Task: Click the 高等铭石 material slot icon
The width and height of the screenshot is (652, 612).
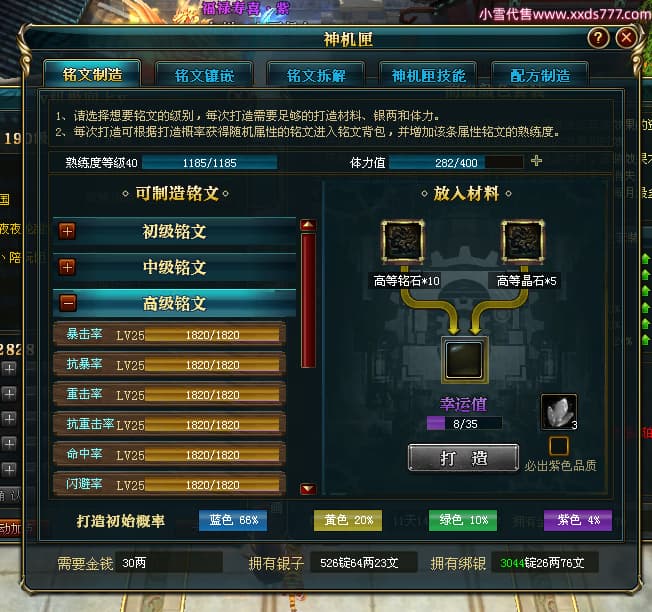Action: click(403, 241)
